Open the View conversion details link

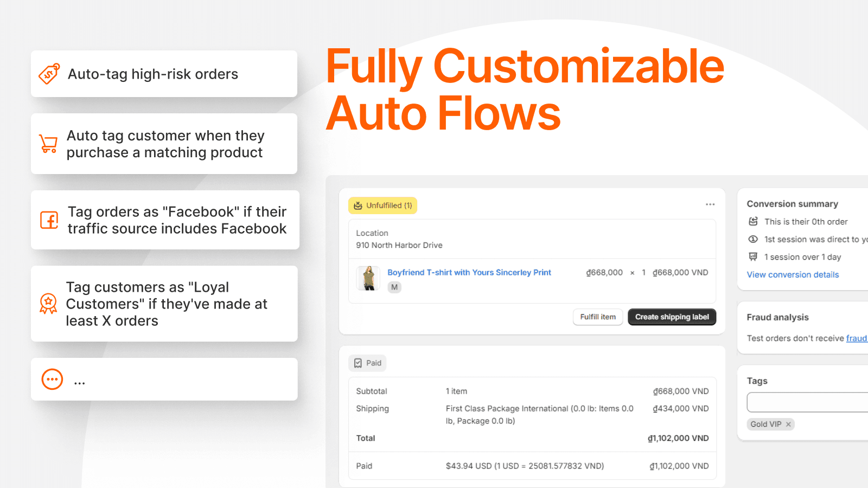click(x=793, y=274)
